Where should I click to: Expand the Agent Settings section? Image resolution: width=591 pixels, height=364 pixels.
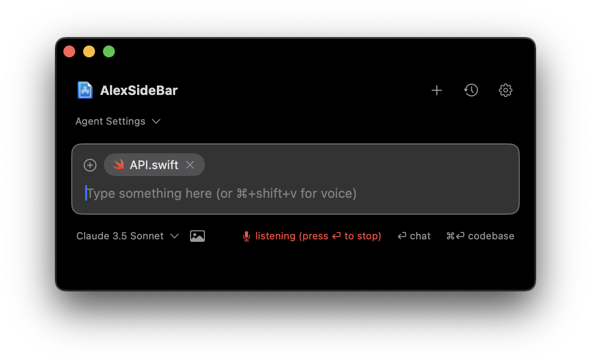[x=118, y=121]
